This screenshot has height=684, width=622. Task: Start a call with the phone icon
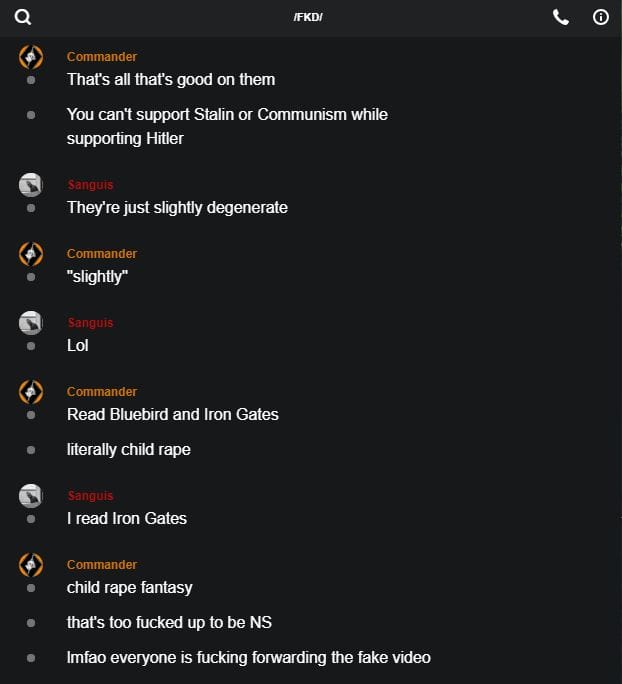point(561,17)
